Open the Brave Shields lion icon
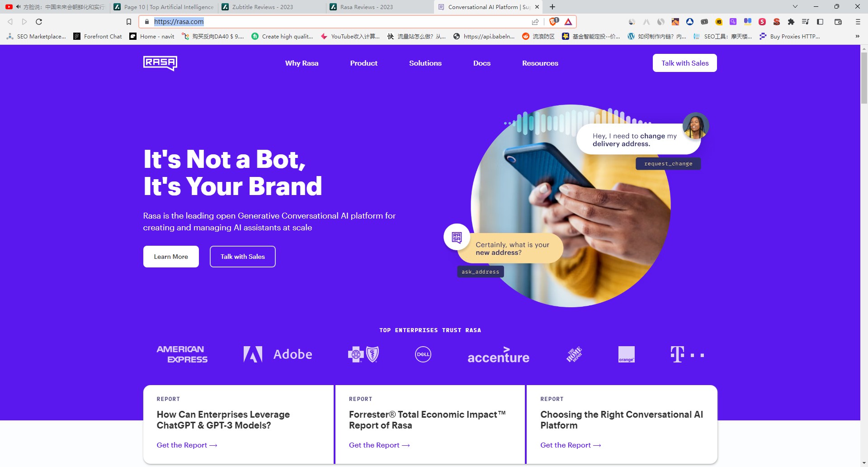 [554, 21]
